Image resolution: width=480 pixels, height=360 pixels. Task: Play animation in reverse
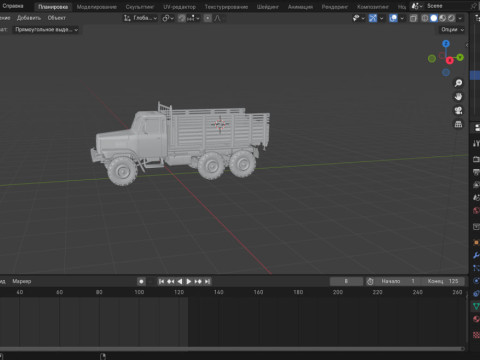(180, 282)
